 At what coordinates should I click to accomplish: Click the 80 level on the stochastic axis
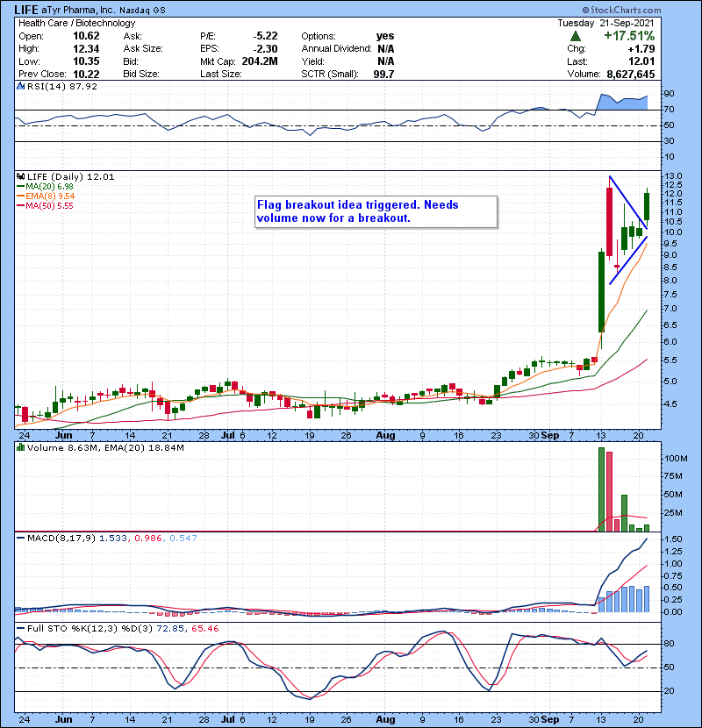[x=670, y=644]
